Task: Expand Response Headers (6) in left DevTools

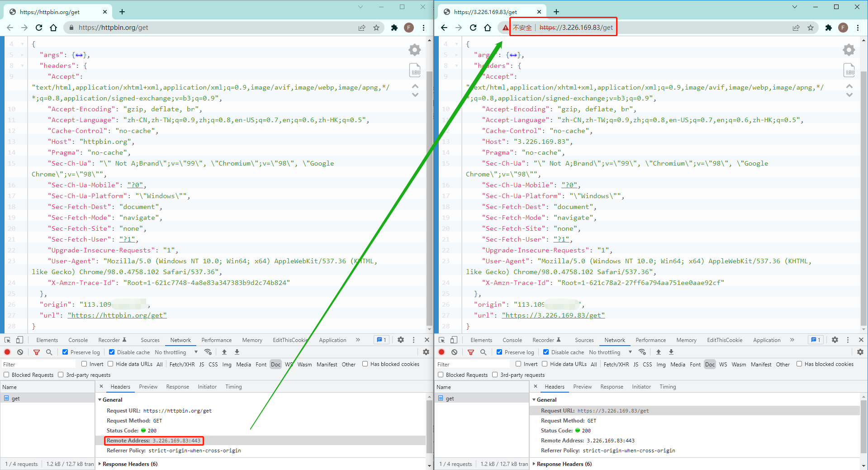Action: [100, 464]
